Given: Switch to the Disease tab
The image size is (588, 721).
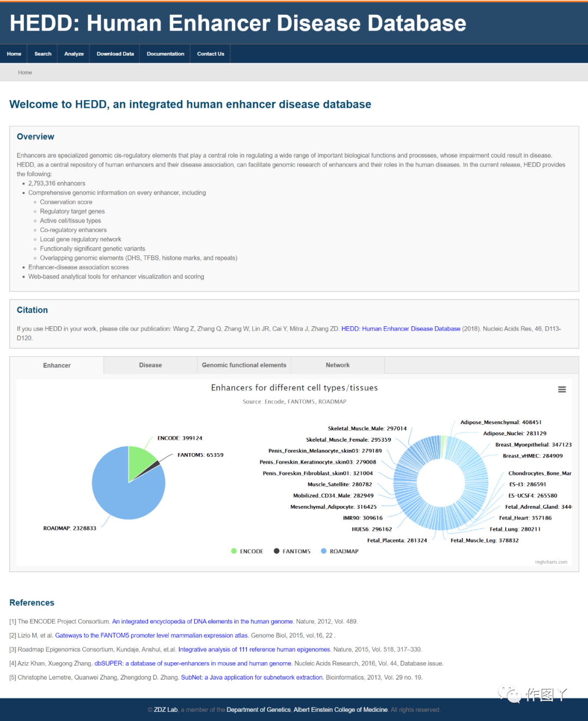Looking at the screenshot, I should (x=150, y=365).
